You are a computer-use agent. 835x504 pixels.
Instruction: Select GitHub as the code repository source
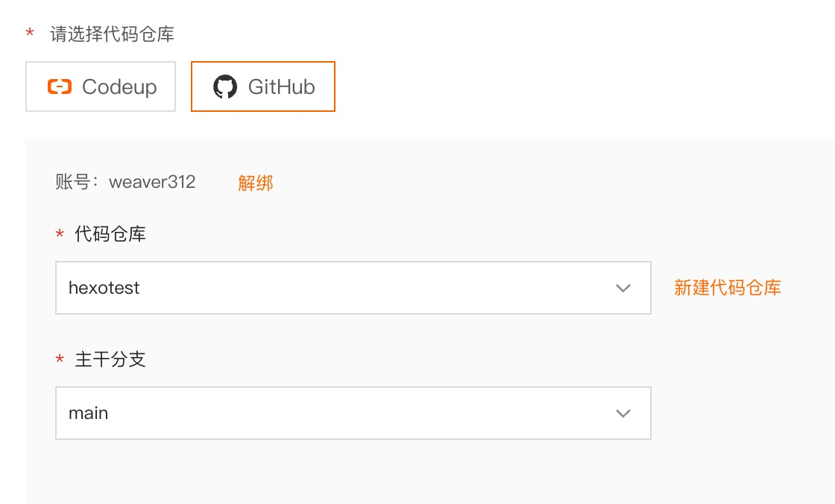click(263, 86)
